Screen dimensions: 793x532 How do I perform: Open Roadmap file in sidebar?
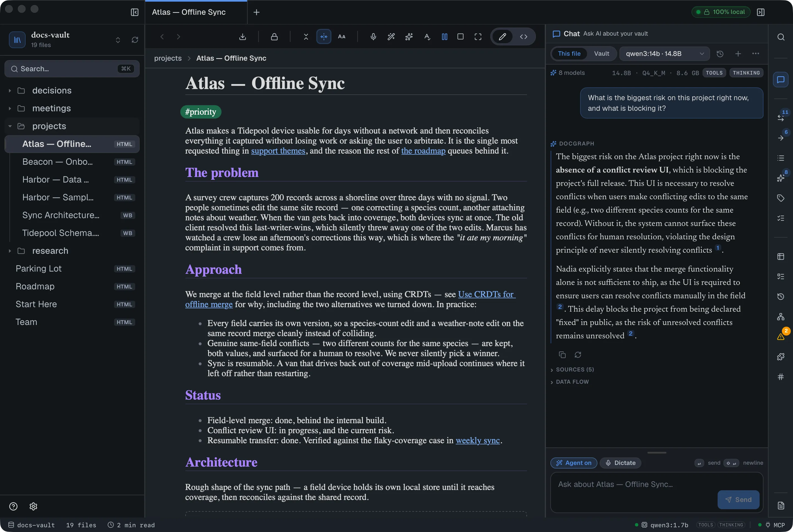pyautogui.click(x=72, y=286)
